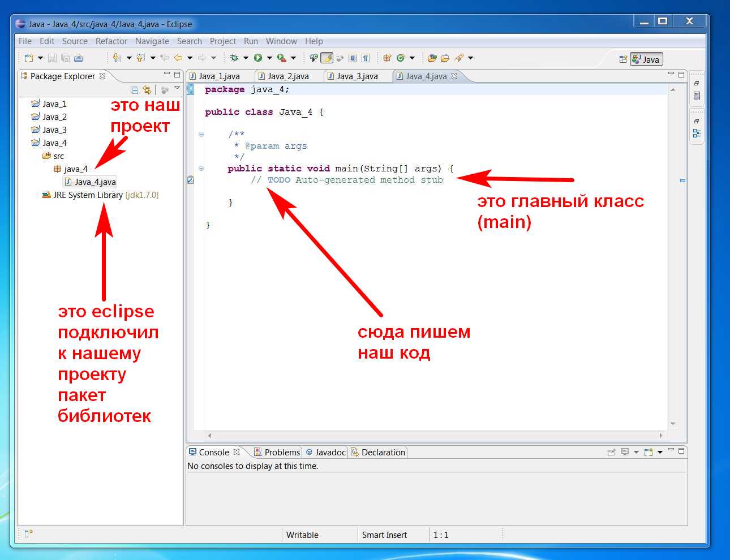This screenshot has width=730, height=560.
Task: Toggle Mark Occurrences highlighter button
Action: point(327,58)
